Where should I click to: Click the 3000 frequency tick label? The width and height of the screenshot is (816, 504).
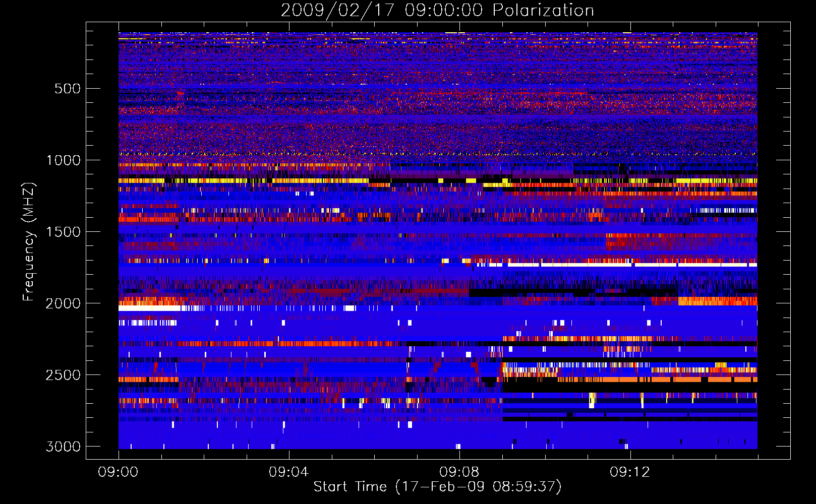coord(63,447)
